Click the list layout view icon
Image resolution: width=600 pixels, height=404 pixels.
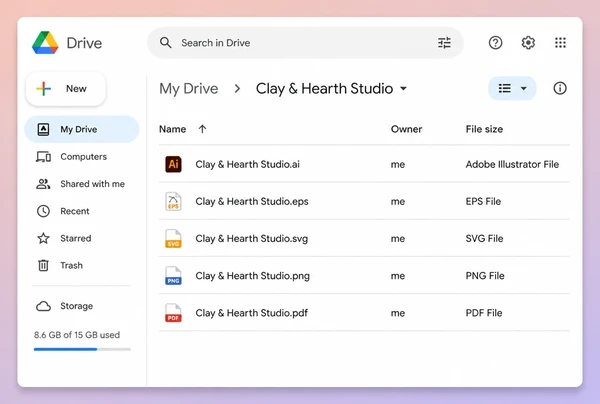505,88
